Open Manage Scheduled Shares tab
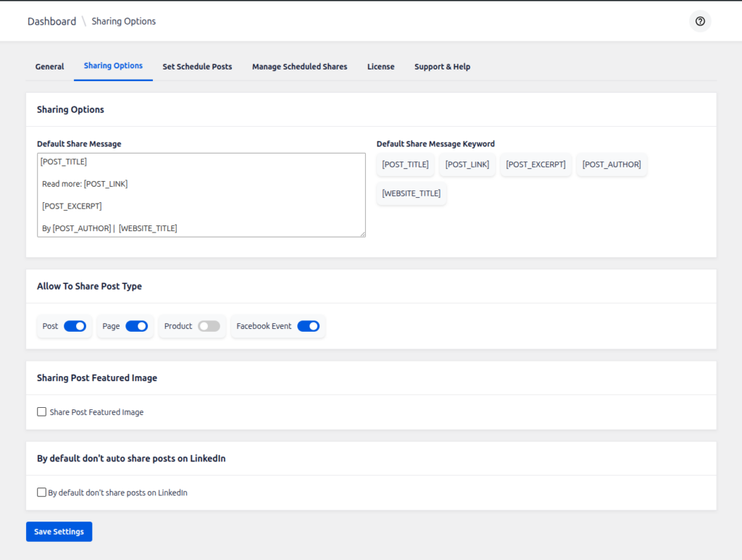This screenshot has height=560, width=742. coord(299,67)
